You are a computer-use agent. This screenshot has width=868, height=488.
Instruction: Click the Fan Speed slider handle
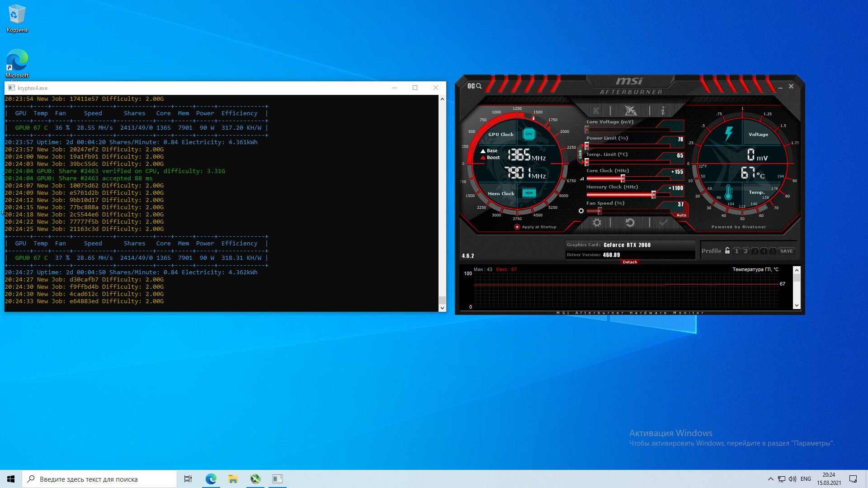coord(600,211)
